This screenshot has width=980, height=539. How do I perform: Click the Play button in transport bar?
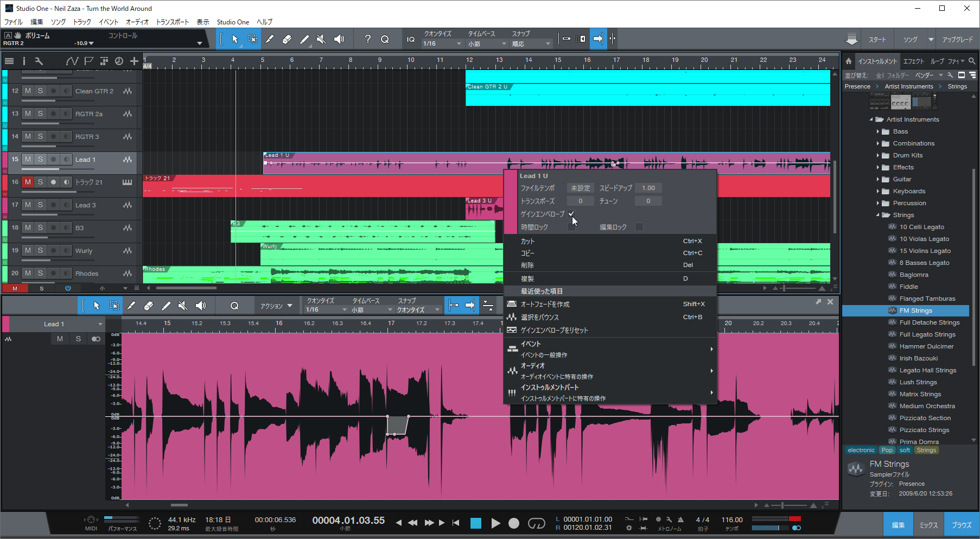pyautogui.click(x=495, y=523)
